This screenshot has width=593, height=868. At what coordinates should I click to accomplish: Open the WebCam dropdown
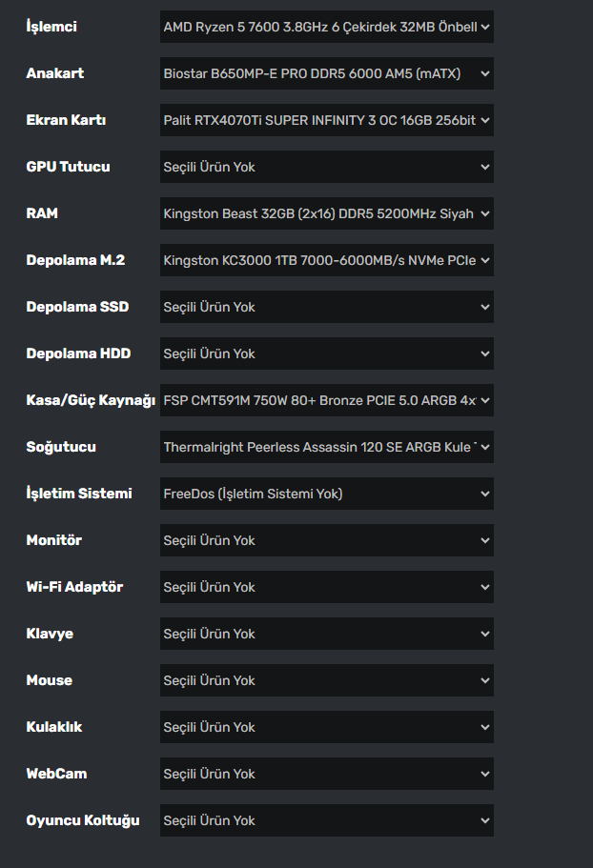(x=326, y=774)
